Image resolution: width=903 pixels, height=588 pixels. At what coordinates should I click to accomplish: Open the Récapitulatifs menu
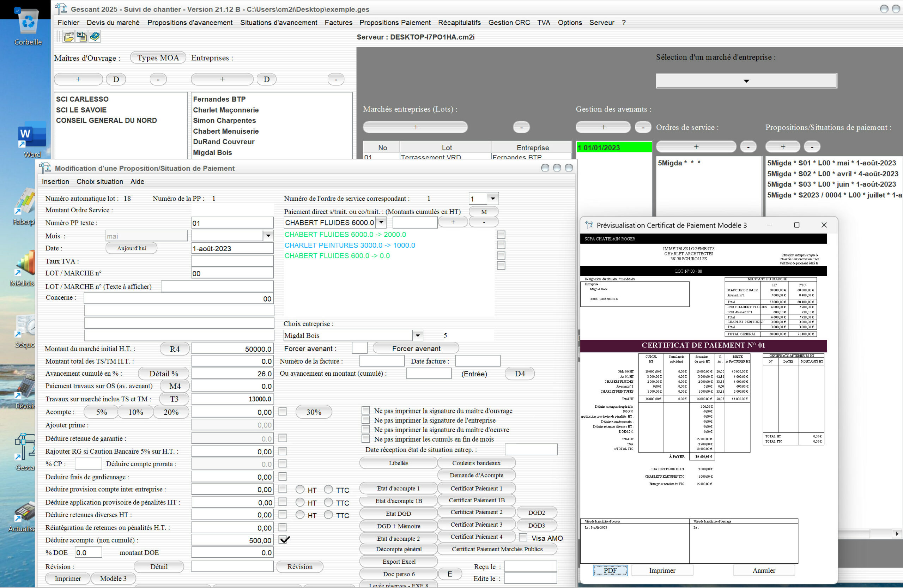[x=459, y=22]
